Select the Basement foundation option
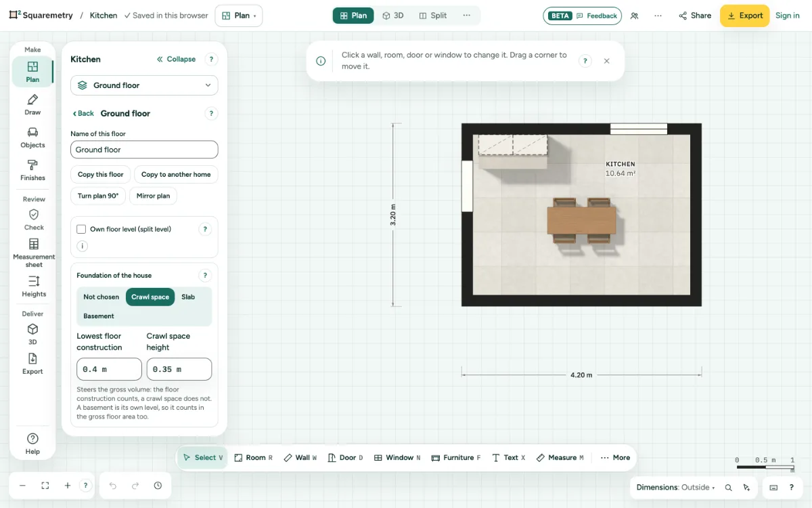The height and width of the screenshot is (508, 812). (99, 316)
